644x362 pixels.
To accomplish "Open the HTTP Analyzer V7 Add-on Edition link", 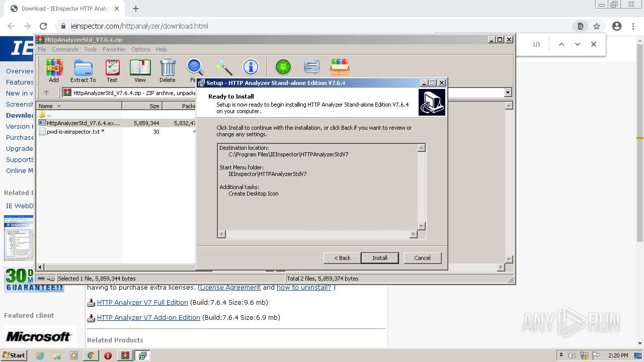I will [148, 318].
